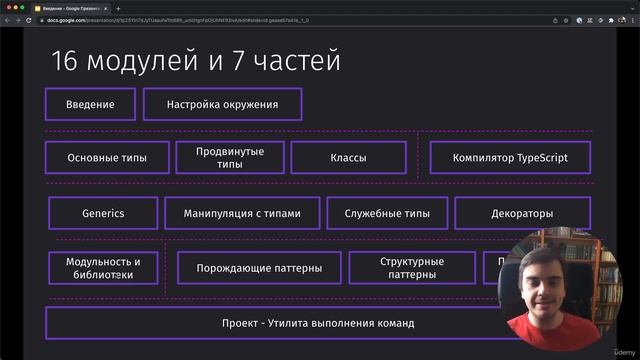This screenshot has height=360, width=640.
Task: Open the Extensions puzzle-piece icon
Action: tap(611, 20)
